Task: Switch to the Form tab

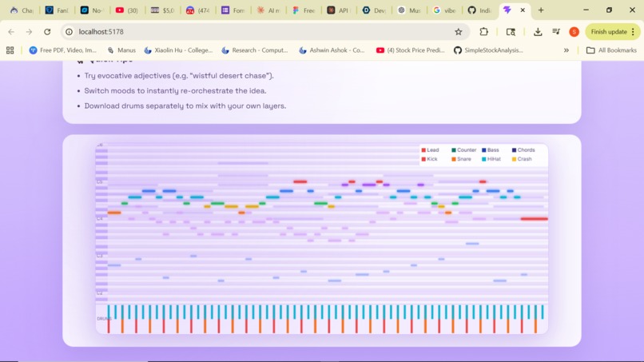Action: pyautogui.click(x=233, y=10)
